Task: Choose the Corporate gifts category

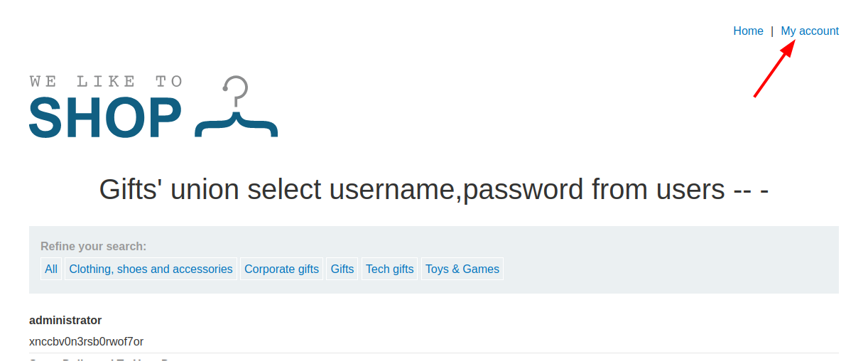Action: 281,269
